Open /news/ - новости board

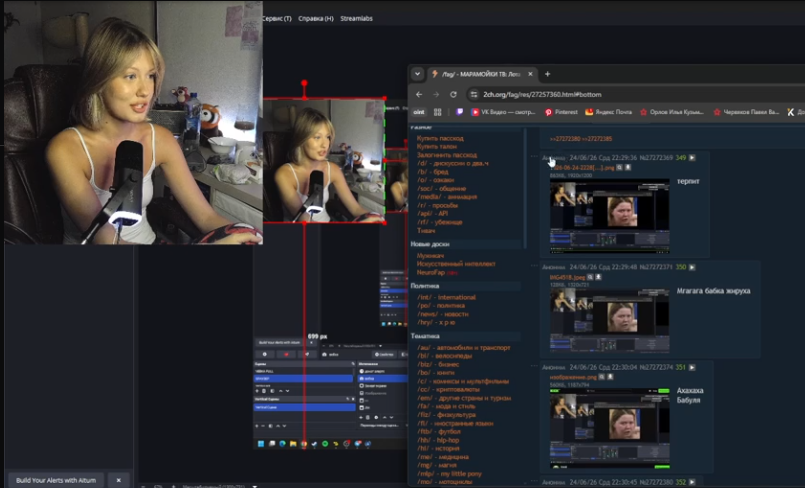pyautogui.click(x=443, y=314)
